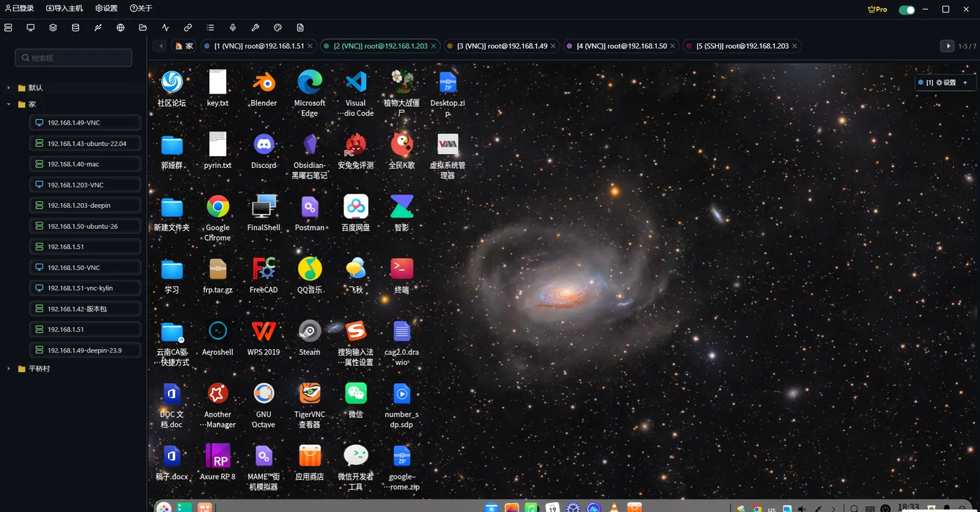
Task: Click the left tab scroll arrow
Action: 162,46
